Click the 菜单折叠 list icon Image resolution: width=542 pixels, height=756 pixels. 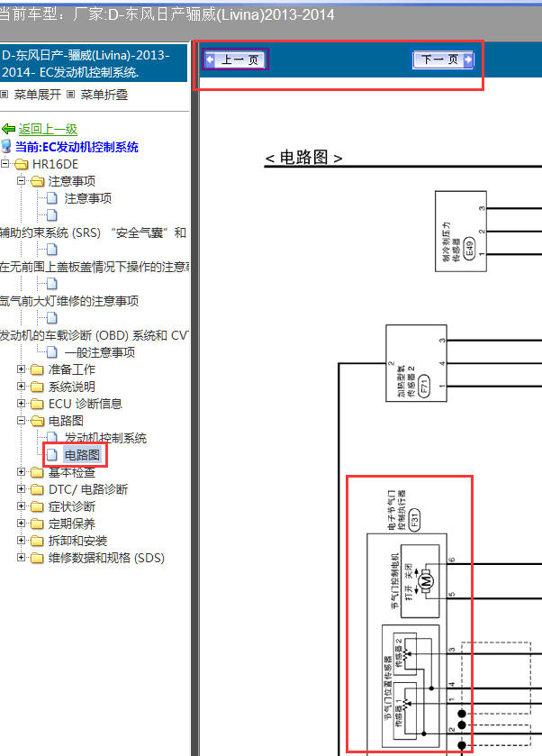(71, 95)
